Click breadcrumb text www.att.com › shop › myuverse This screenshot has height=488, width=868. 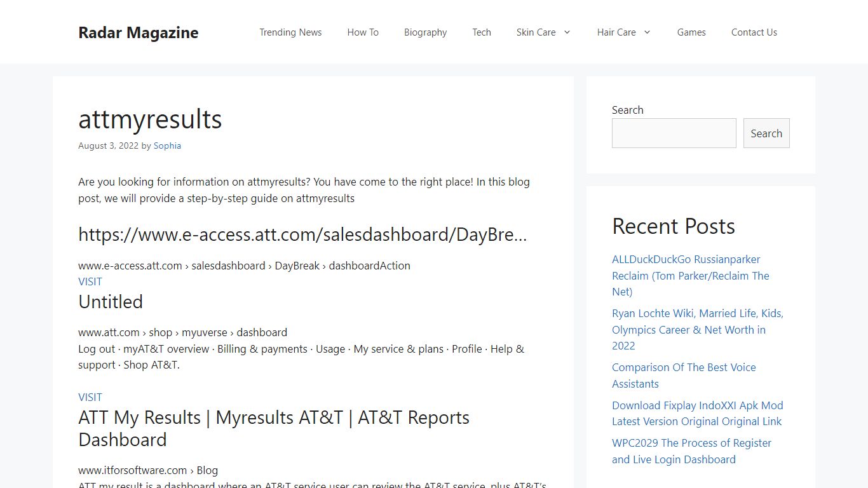click(182, 332)
